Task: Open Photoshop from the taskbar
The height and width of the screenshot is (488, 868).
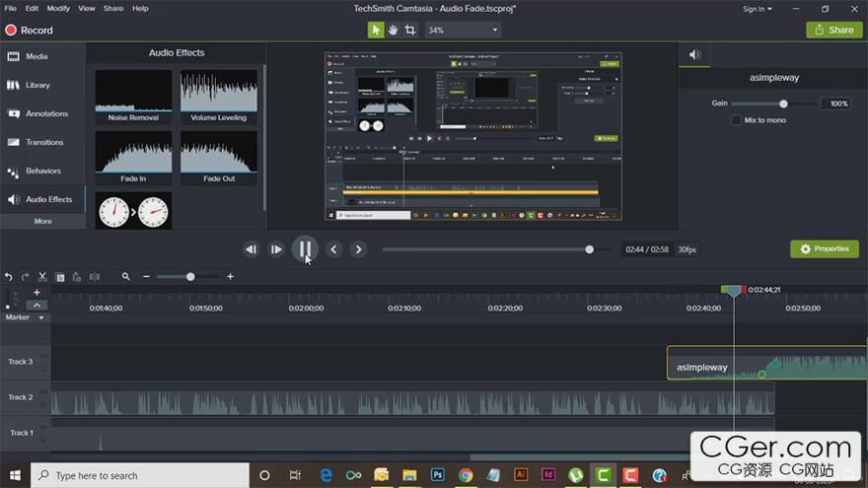Action: tap(437, 475)
